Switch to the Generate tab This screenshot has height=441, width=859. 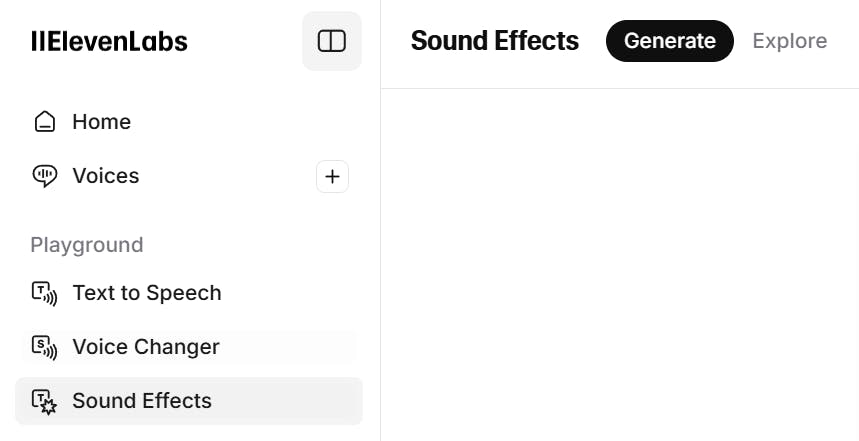click(x=669, y=41)
